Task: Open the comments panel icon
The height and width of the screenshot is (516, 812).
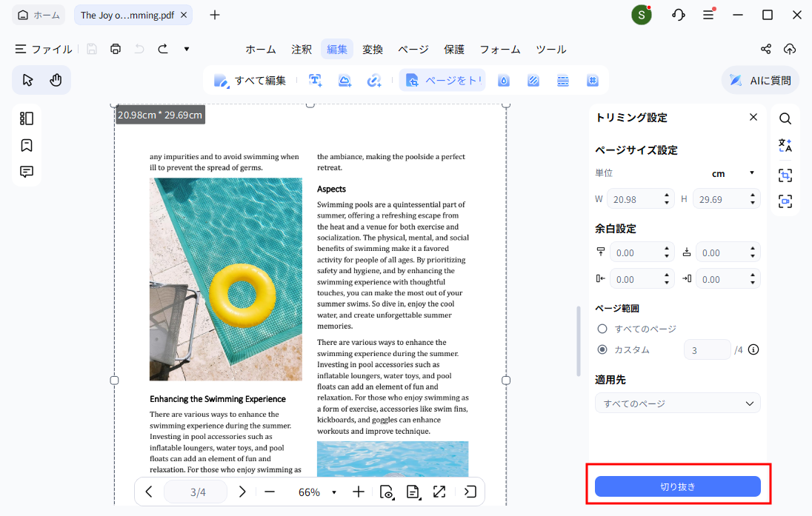Action: [27, 172]
